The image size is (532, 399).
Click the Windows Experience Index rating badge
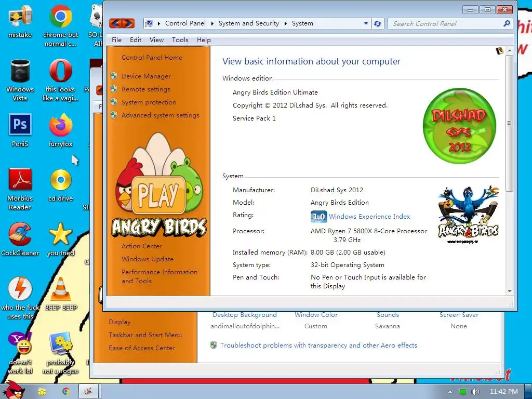click(318, 217)
